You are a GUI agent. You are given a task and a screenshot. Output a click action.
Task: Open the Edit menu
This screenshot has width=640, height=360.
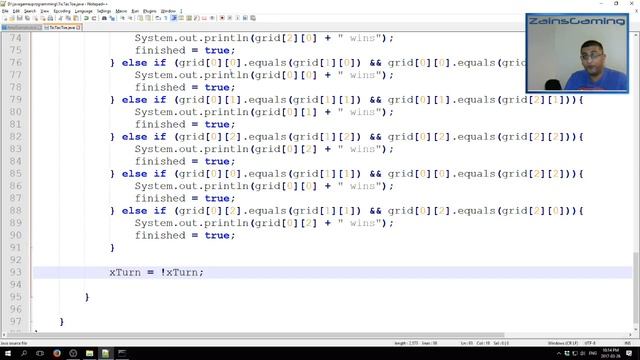(x=16, y=11)
